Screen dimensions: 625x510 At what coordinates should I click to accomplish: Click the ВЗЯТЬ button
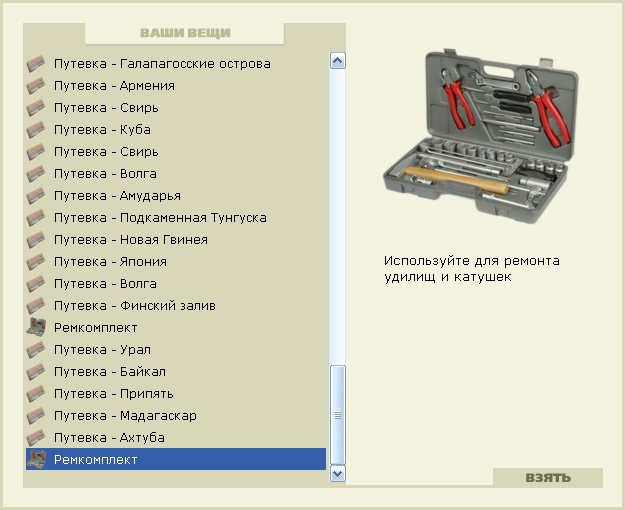pyautogui.click(x=548, y=478)
